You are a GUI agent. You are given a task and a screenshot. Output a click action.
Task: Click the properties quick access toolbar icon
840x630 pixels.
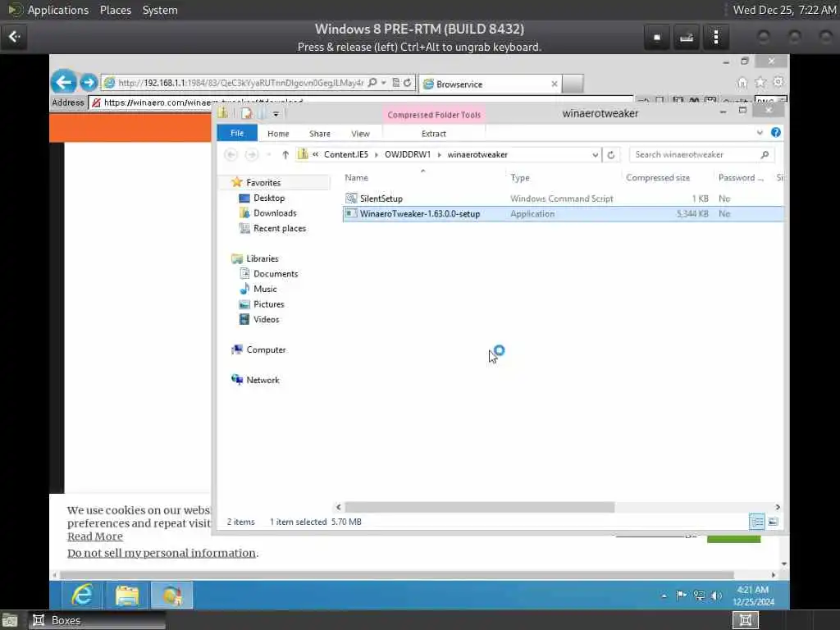pyautogui.click(x=246, y=113)
